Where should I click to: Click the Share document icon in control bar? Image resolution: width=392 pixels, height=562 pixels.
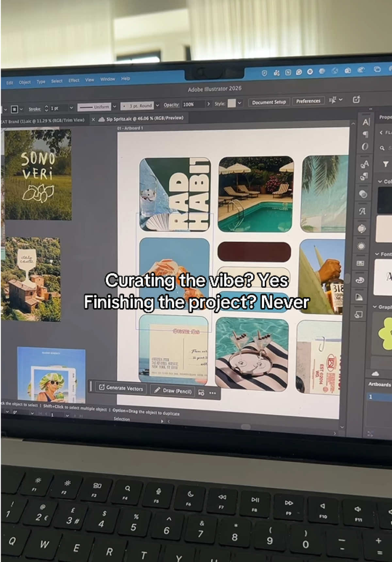point(356,100)
